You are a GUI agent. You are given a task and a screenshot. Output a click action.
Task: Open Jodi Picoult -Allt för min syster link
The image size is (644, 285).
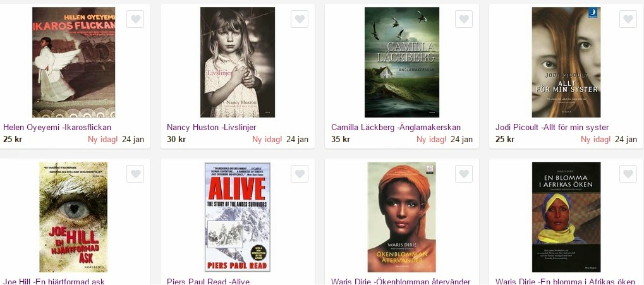pos(552,127)
